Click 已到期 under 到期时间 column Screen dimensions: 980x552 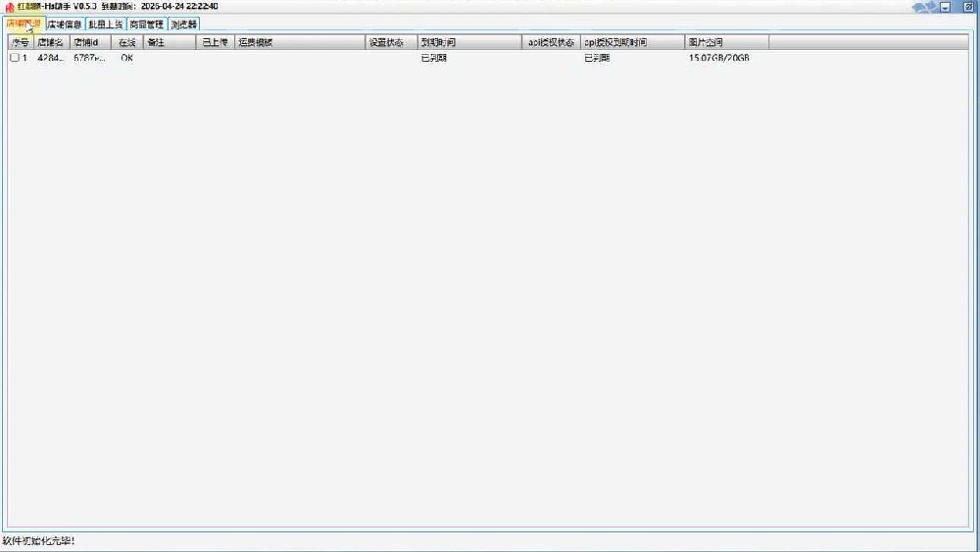coord(434,58)
